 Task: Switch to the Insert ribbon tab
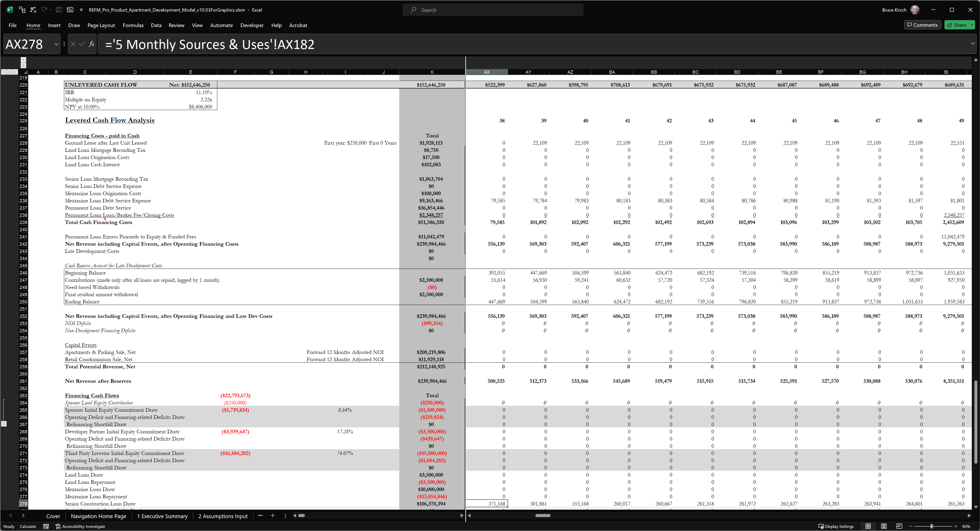pos(54,25)
